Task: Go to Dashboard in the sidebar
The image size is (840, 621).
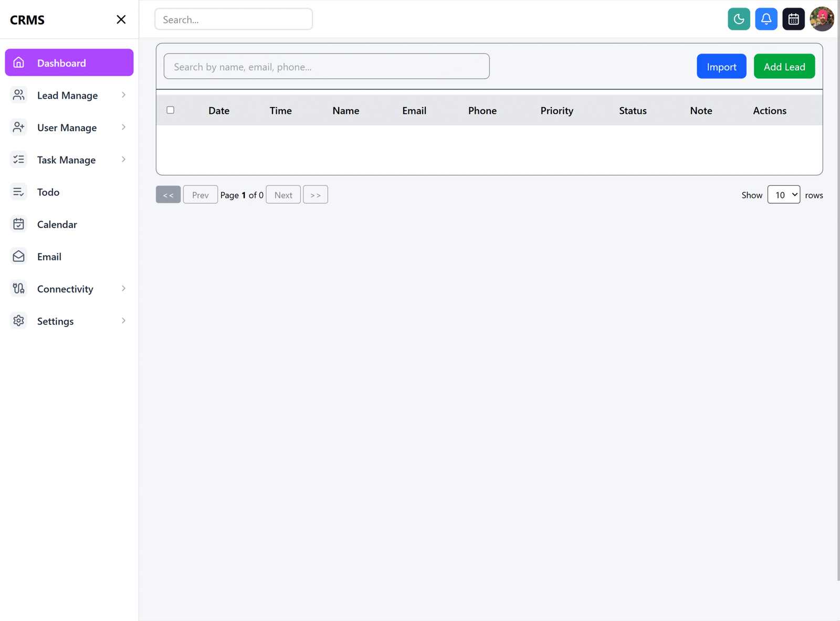Action: click(x=69, y=63)
